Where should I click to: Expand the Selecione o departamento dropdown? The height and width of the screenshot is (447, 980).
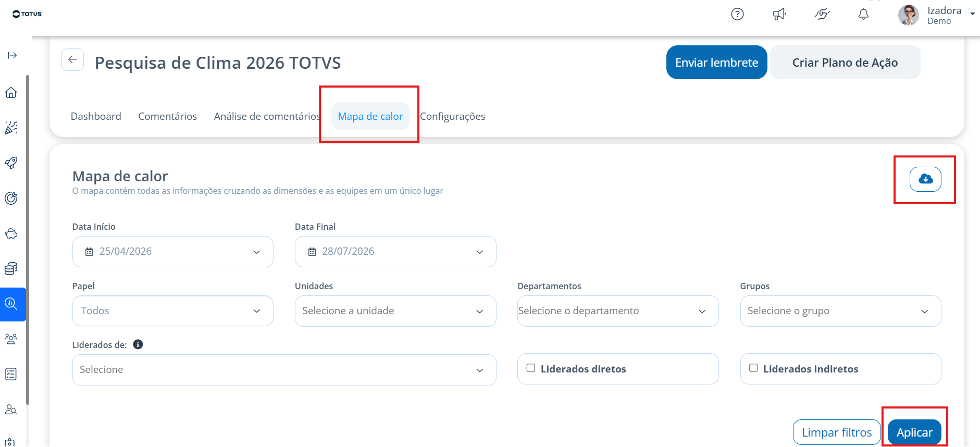coord(618,311)
